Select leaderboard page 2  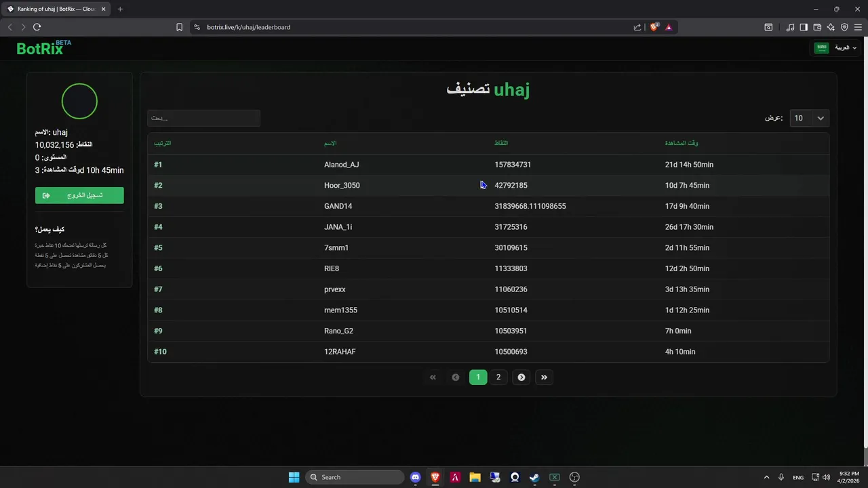[x=498, y=378]
